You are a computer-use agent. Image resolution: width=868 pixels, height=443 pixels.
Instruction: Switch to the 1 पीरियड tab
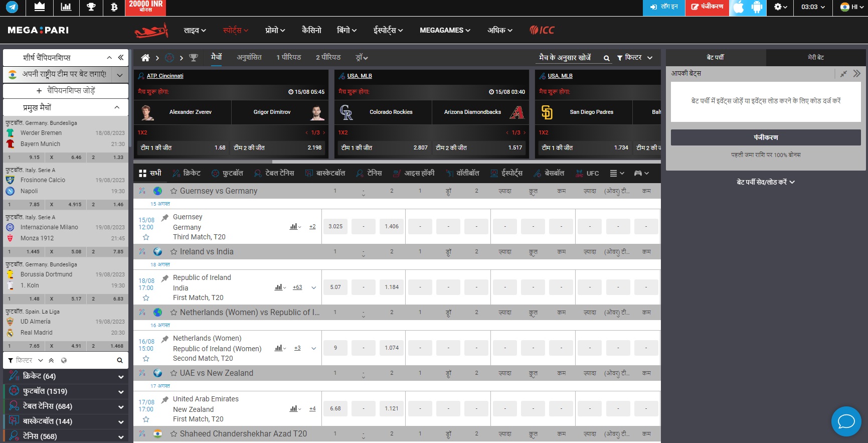pos(289,57)
